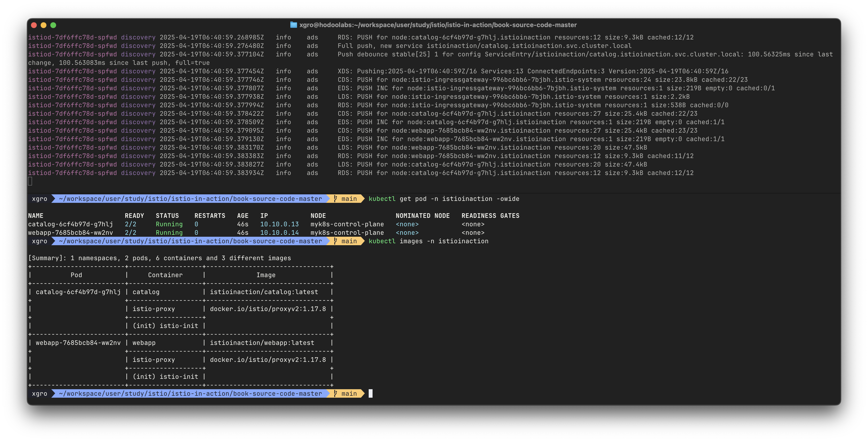The width and height of the screenshot is (868, 441).
Task: Click the yellow minimize window button
Action: coord(44,25)
